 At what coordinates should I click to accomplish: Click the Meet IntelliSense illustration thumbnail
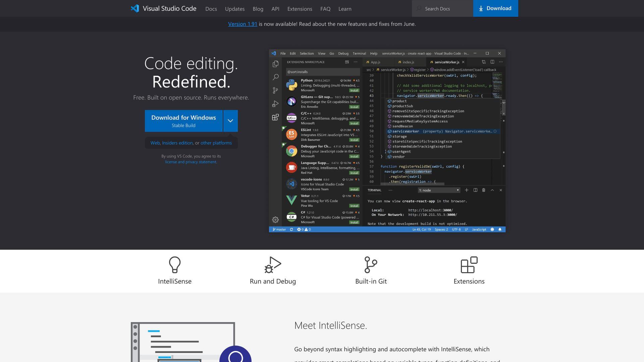[191, 342]
